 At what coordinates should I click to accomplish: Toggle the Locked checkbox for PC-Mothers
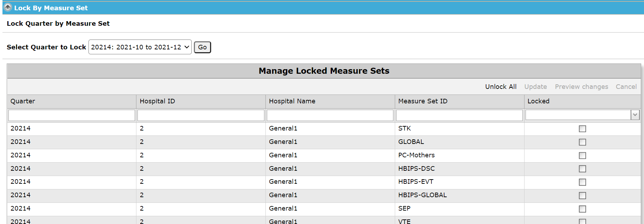pyautogui.click(x=582, y=156)
